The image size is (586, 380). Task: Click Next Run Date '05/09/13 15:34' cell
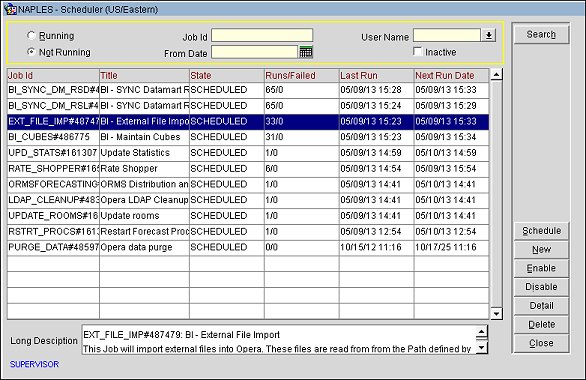click(451, 137)
